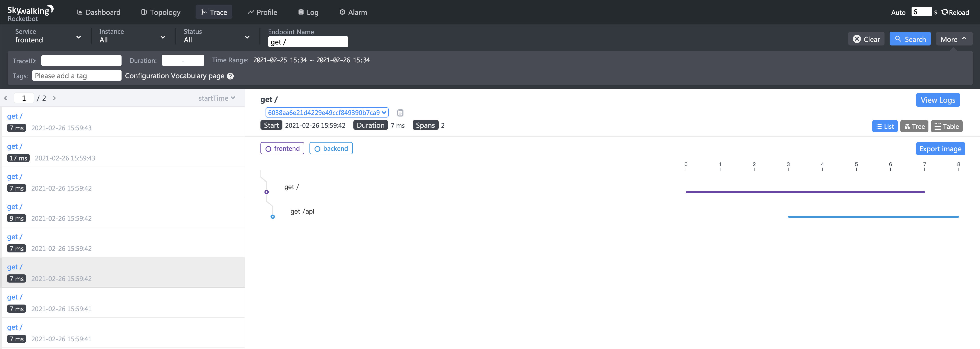The width and height of the screenshot is (980, 349).
Task: Open the trace ID selector dropdown
Action: pos(326,113)
